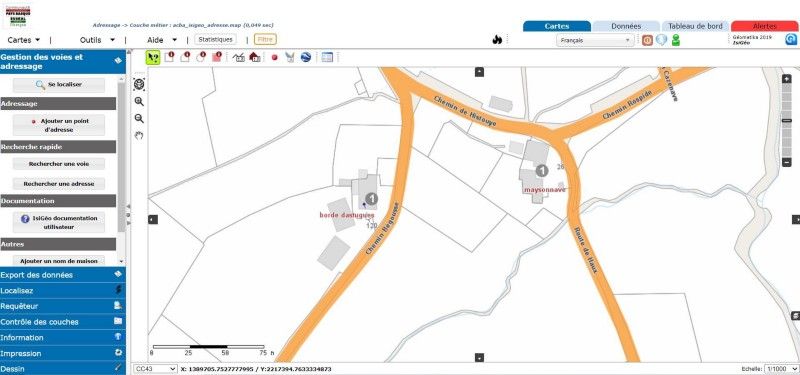Activate the zoom in magnifier tool

point(139,102)
